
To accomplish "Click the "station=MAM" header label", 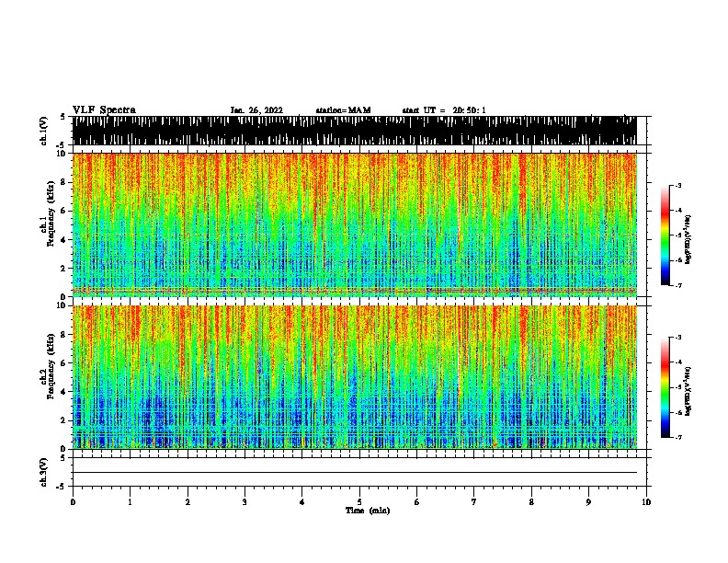I will tap(343, 110).
